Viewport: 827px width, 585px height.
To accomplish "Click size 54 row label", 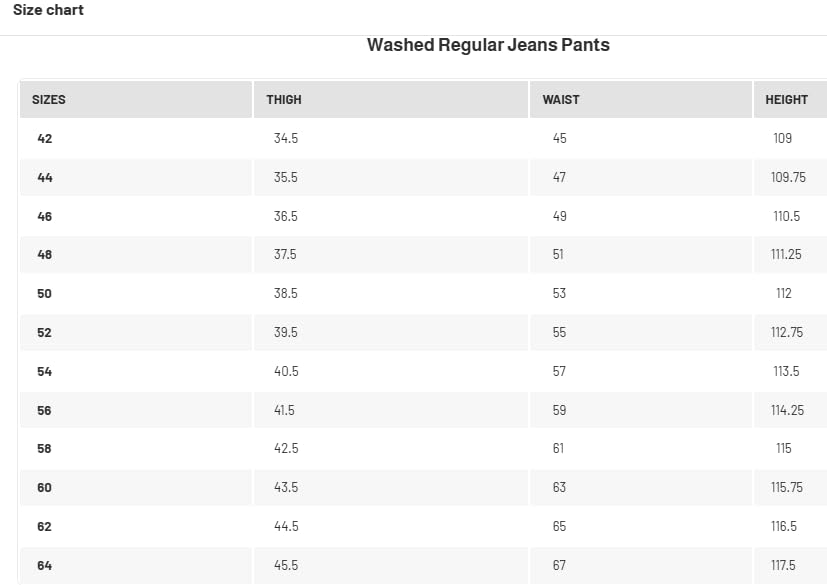I will [45, 371].
